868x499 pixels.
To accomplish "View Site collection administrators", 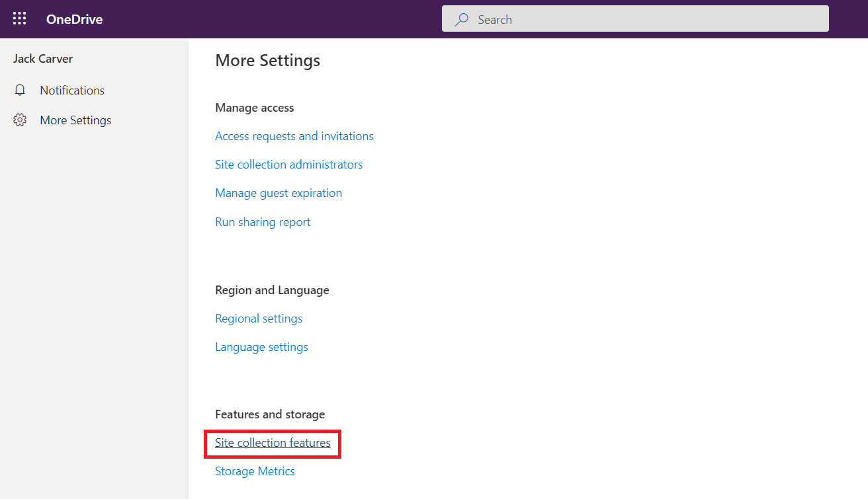I will (288, 164).
